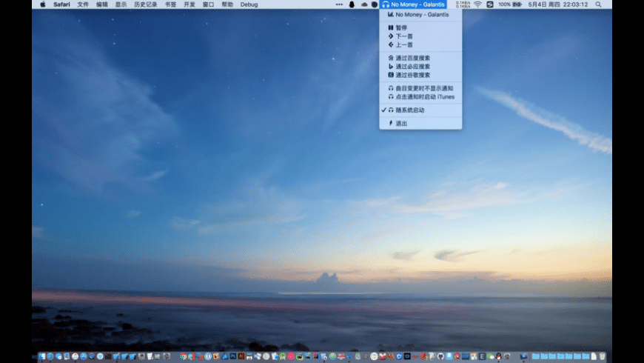Search the song via Bing (通过必应搜索)
This screenshot has height=363, width=644.
[x=412, y=67]
